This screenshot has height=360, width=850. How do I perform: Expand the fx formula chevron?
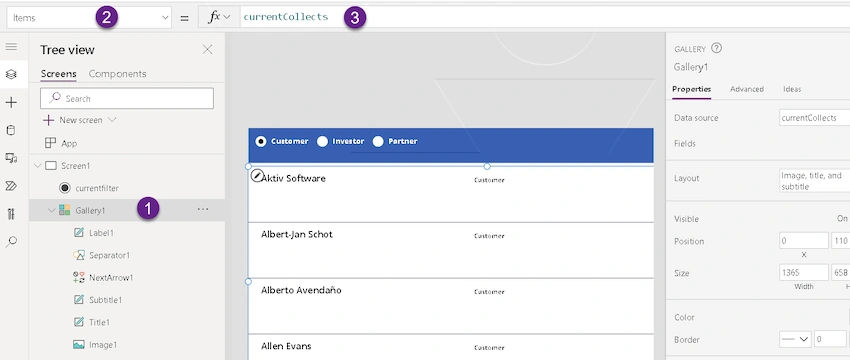(227, 17)
